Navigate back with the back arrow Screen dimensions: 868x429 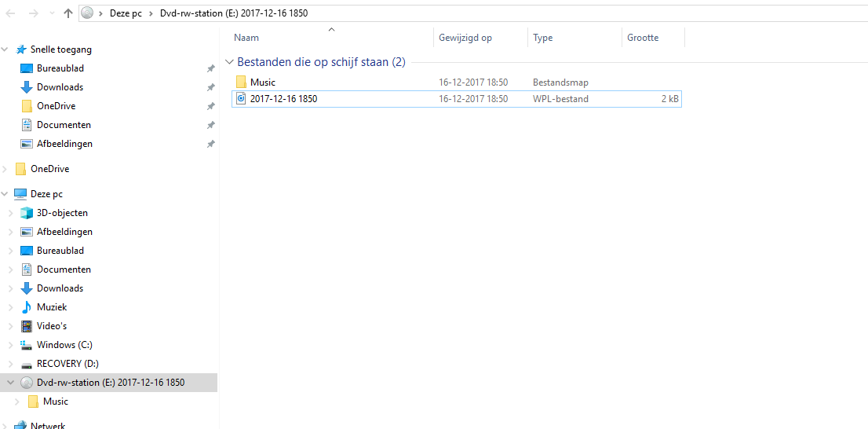click(x=10, y=13)
